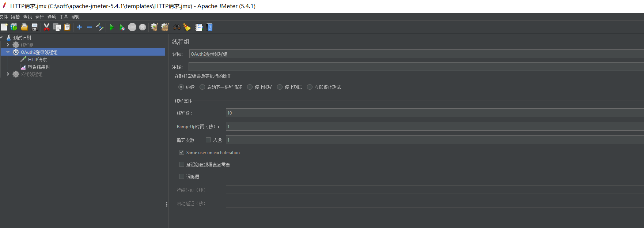Select the 停止线程 radio button
Screen dimensions: 644x228
click(250, 87)
